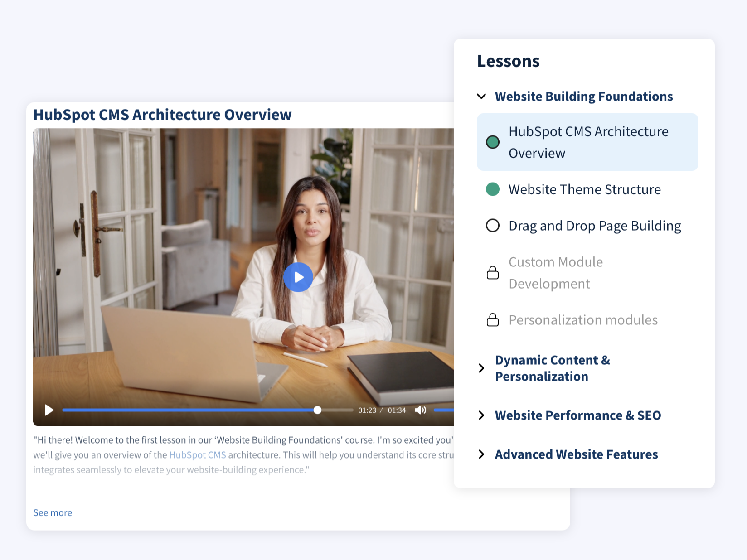Screen dimensions: 747x560
Task: Expand Dynamic Content & Personalization chevron
Action: tap(481, 368)
